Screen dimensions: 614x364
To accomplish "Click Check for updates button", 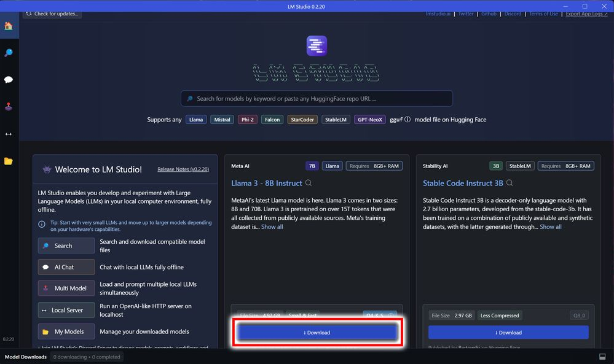I will pos(52,14).
